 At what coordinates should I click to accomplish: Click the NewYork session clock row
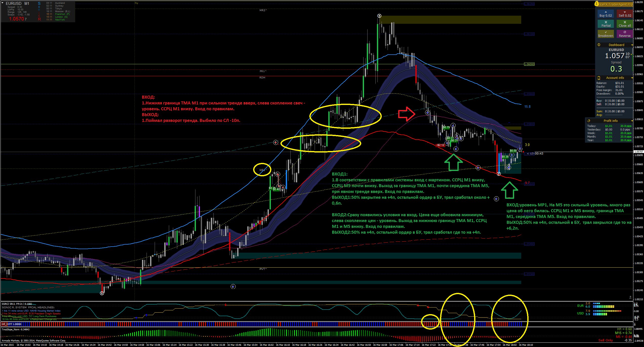(x=55, y=20)
